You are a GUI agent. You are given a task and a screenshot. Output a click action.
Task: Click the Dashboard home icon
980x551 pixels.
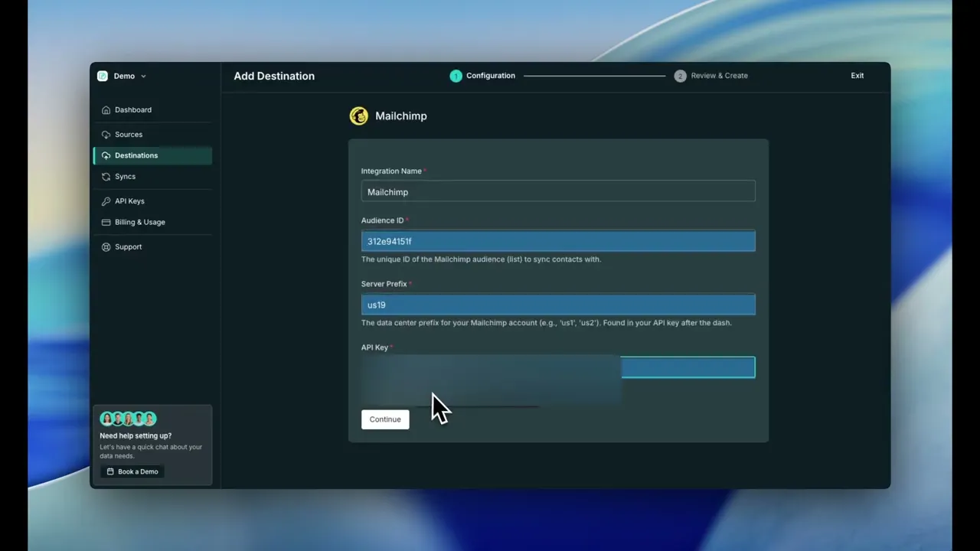click(x=106, y=110)
